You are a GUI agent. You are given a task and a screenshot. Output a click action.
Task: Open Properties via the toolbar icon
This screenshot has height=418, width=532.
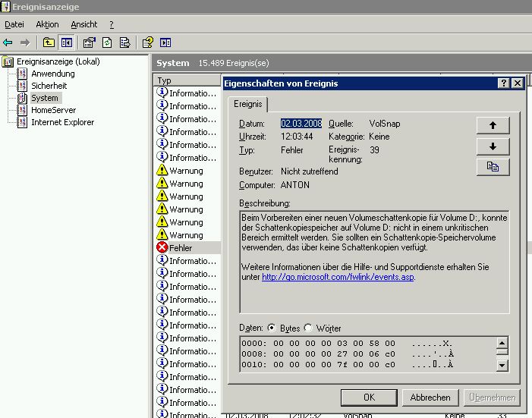tap(90, 42)
